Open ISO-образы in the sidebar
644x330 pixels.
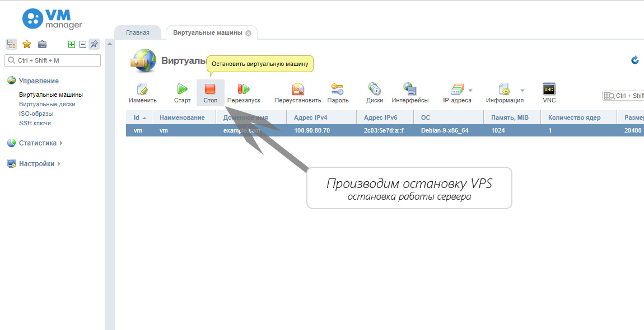click(36, 114)
